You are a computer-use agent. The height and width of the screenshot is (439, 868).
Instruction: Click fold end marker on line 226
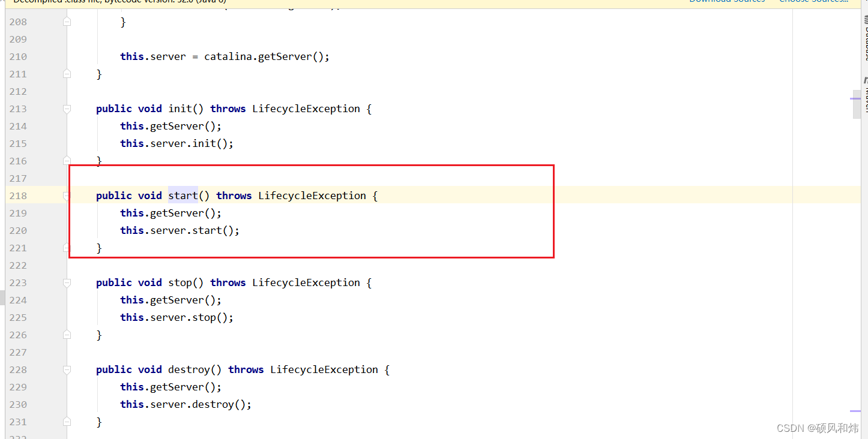[x=67, y=335]
